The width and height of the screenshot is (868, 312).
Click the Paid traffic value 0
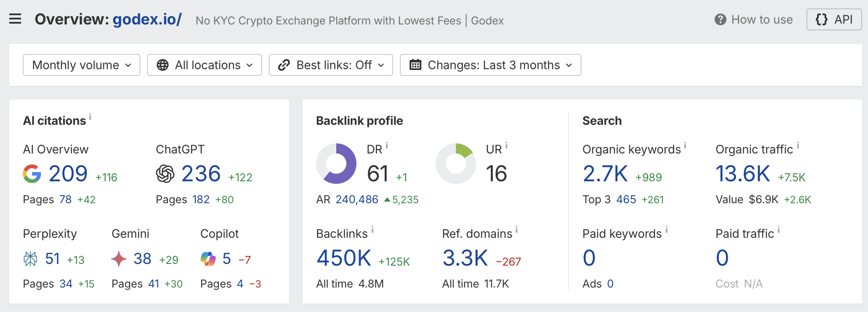722,258
